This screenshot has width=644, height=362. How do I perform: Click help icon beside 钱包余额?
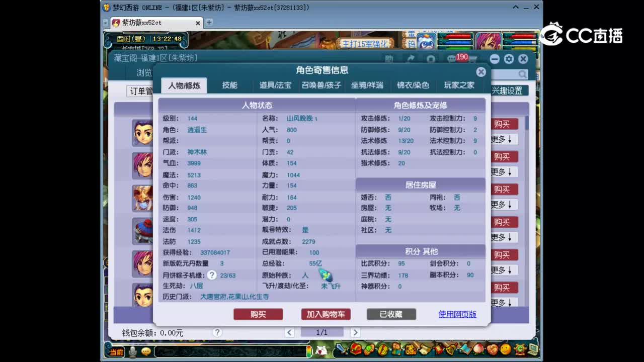[x=217, y=332]
